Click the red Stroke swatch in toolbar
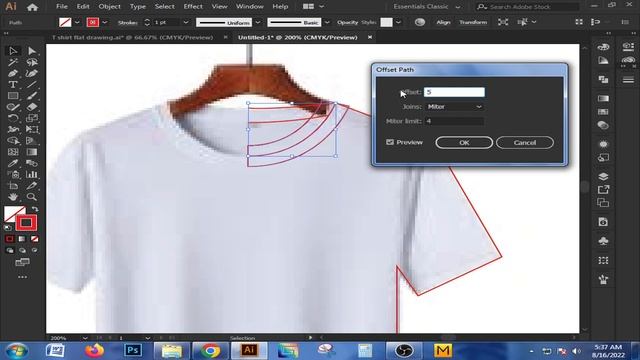This screenshot has height=360, width=640. tap(26, 223)
